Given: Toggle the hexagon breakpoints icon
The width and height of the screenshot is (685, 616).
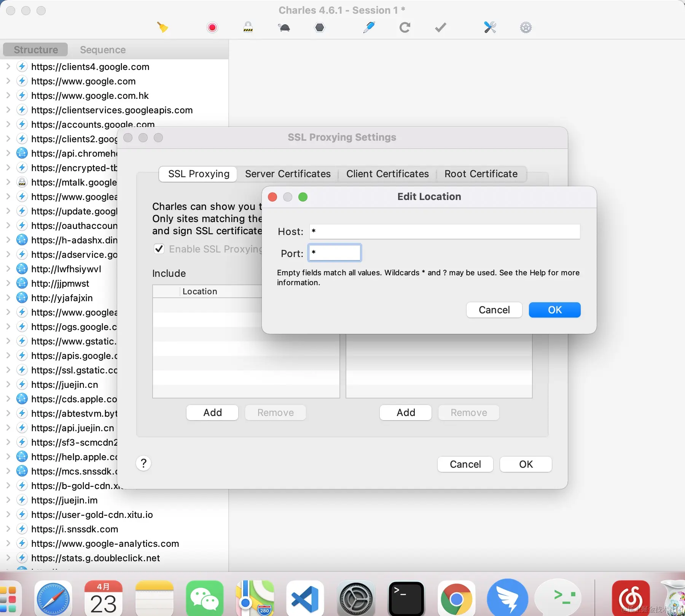Looking at the screenshot, I should pos(320,27).
